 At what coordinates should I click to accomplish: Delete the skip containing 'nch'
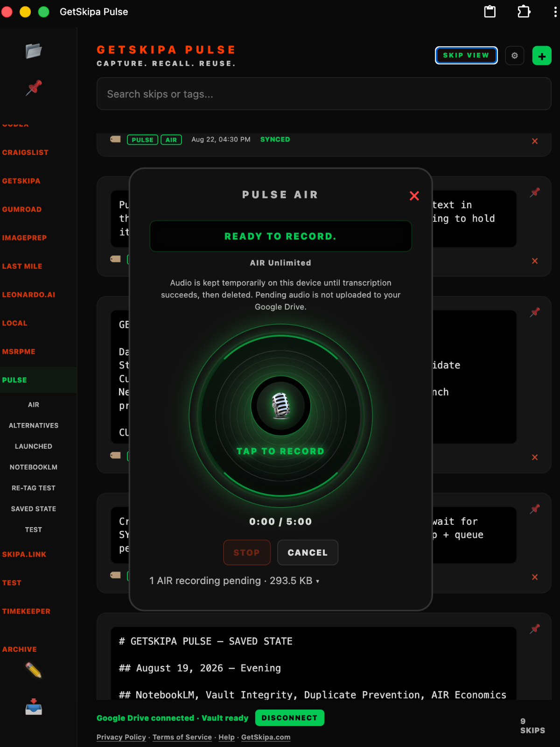tap(535, 458)
